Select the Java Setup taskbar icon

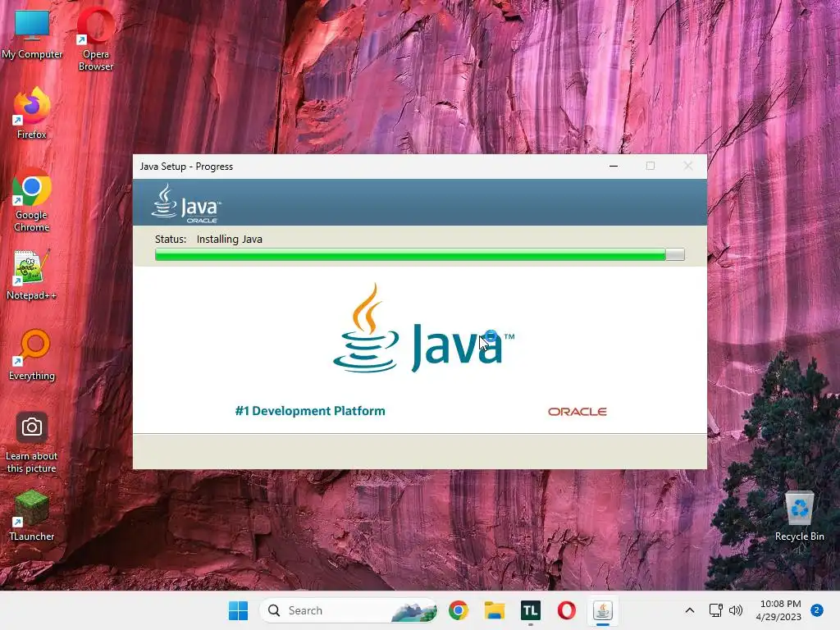(603, 610)
